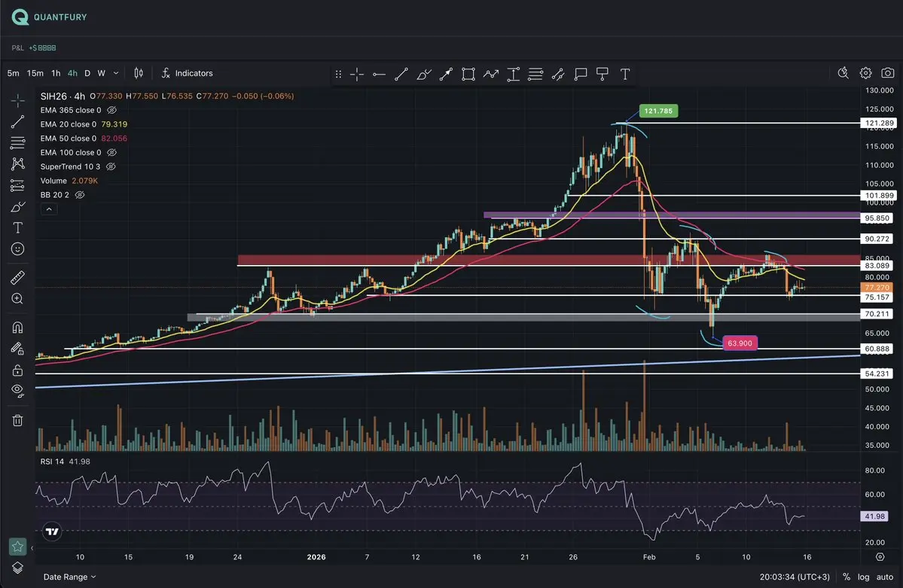
Task: Select the W weekly timeframe
Action: [x=102, y=73]
